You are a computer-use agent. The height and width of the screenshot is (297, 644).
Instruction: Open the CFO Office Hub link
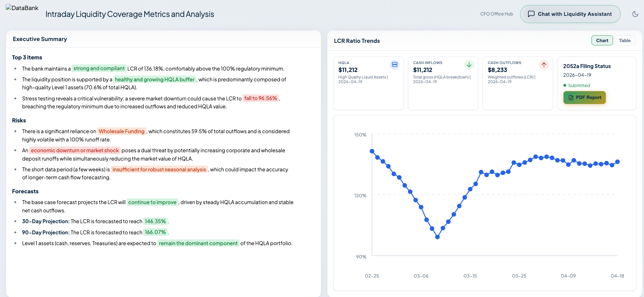click(496, 14)
